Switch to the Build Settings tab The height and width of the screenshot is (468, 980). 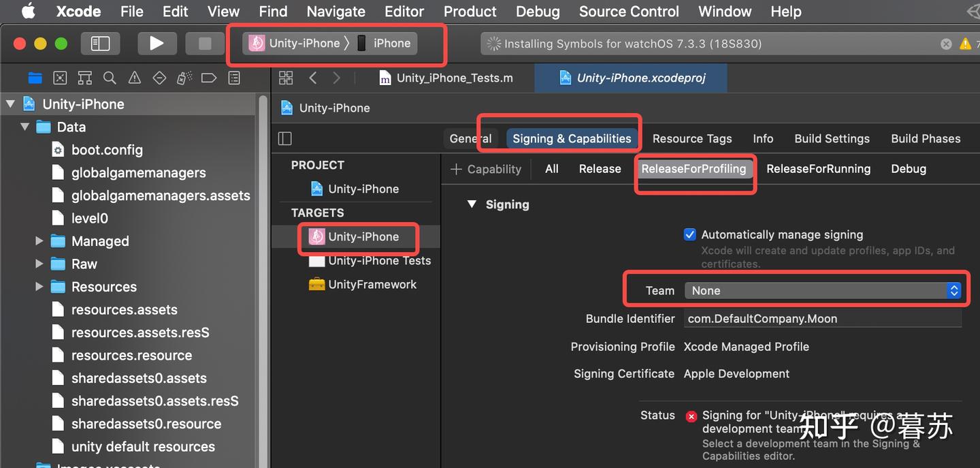coord(832,138)
